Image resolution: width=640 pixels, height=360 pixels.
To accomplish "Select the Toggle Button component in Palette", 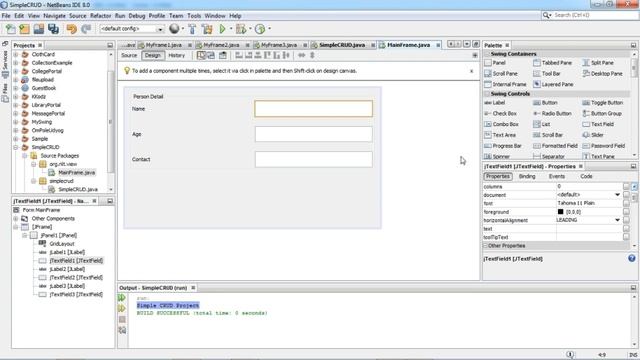I will tap(603, 103).
